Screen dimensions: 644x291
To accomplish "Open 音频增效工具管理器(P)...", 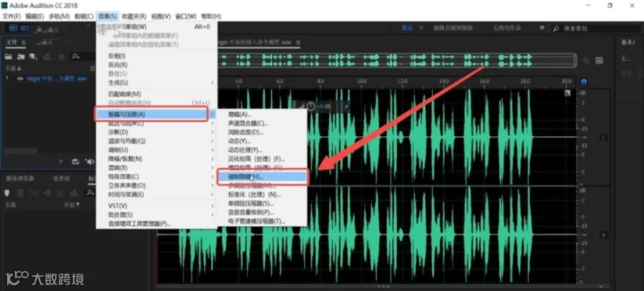I will point(156,224).
